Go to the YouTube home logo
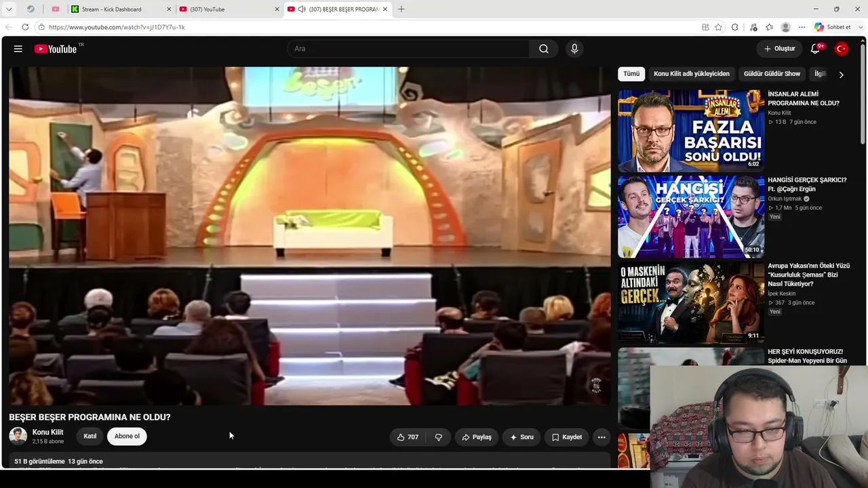This screenshot has width=868, height=488. click(x=56, y=49)
